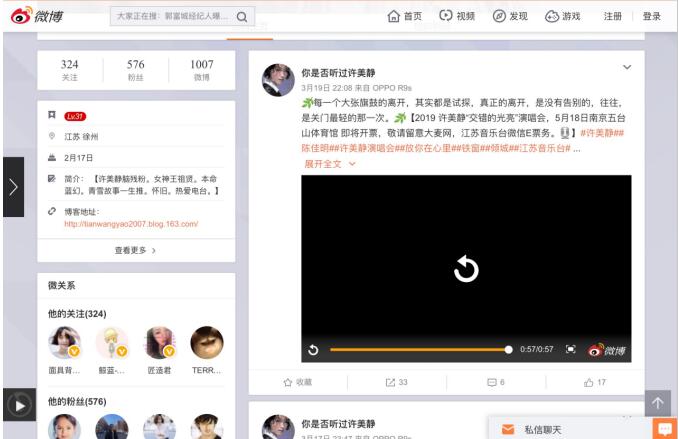Click the orange chat bubble icon
Viewport: 678px width, 439px height.
[x=665, y=429]
